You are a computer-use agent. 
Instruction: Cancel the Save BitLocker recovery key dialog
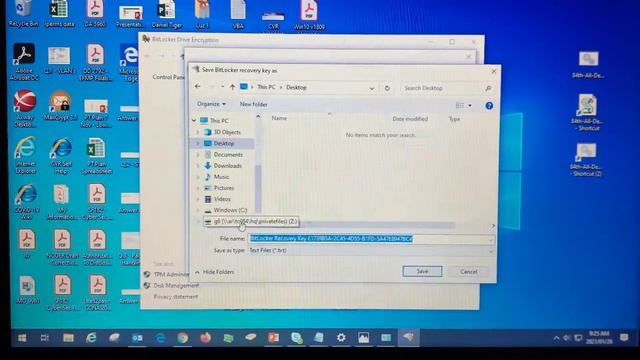[x=468, y=271]
